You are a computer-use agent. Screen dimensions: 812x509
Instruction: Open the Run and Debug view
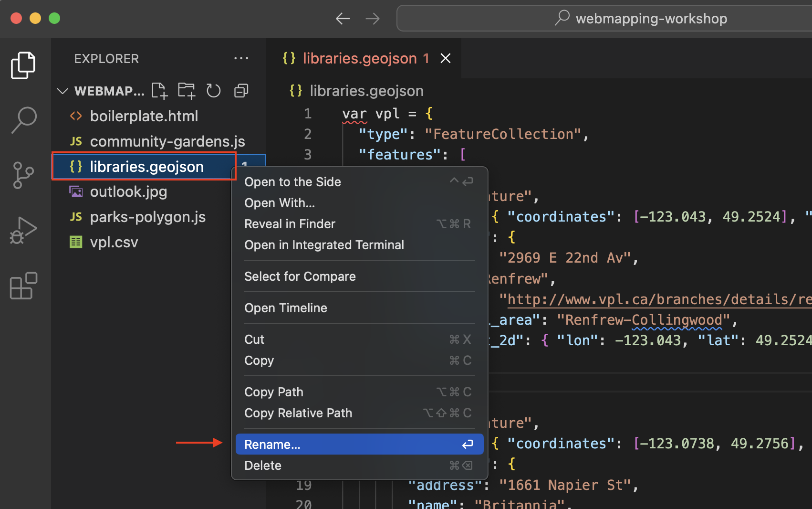(23, 230)
